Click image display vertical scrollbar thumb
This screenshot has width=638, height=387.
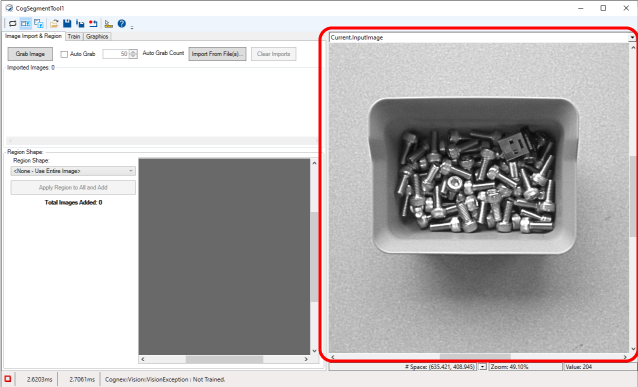coord(633,196)
